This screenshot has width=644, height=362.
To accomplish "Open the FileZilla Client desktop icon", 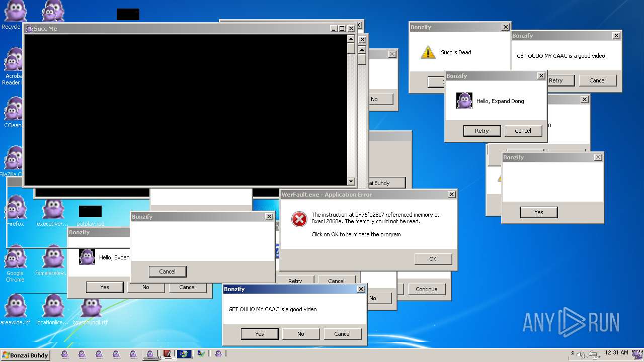I will pos(11,161).
